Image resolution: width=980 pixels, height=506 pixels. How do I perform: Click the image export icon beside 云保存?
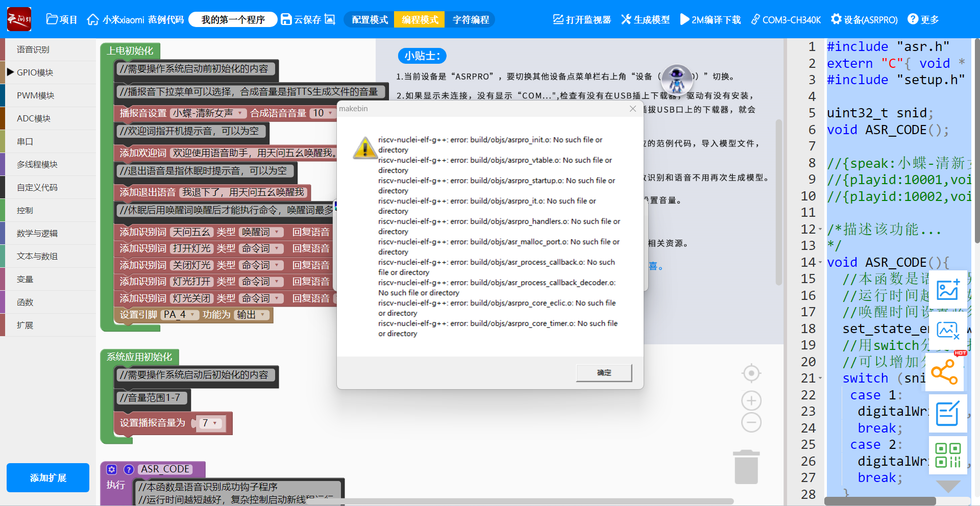click(330, 19)
